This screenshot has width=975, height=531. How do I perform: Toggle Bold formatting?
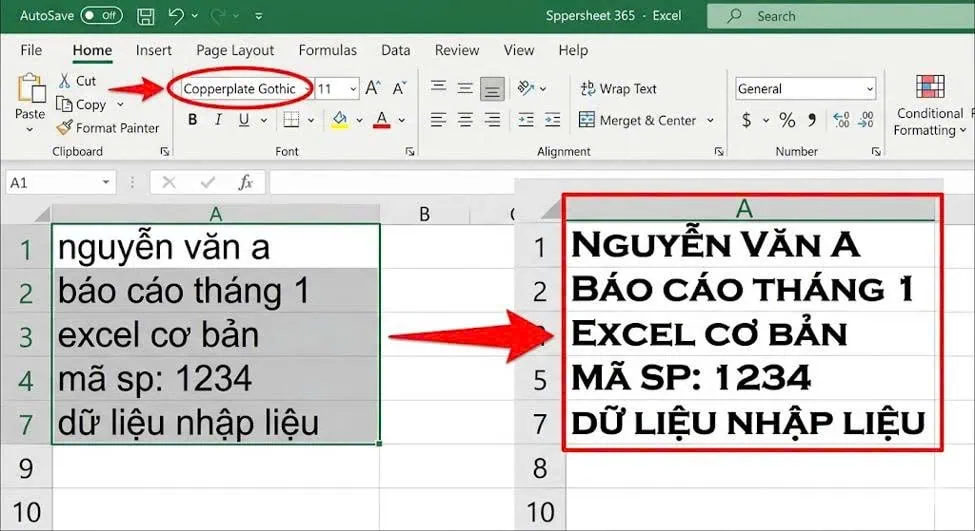pyautogui.click(x=192, y=119)
